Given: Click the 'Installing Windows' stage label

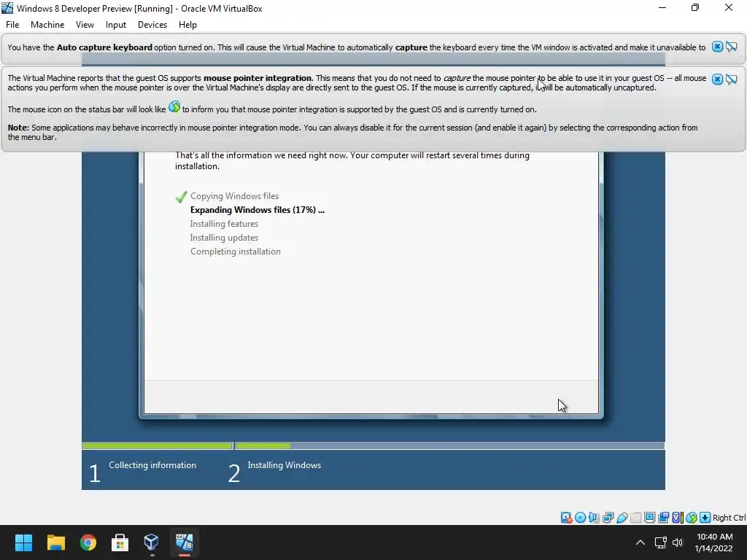Looking at the screenshot, I should coord(284,465).
